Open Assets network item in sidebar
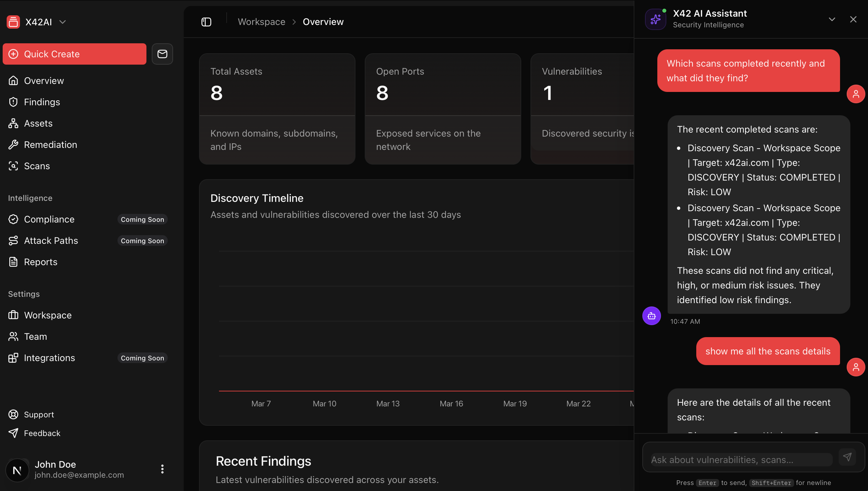The image size is (868, 491). 38,124
